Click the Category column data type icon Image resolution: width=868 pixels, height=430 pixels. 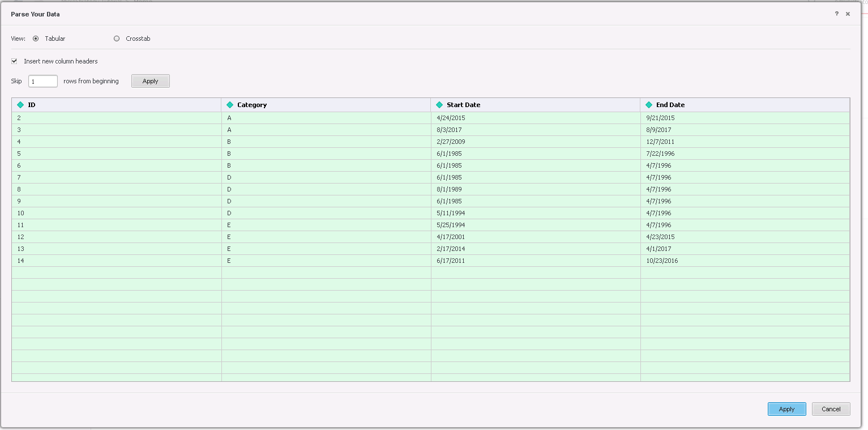coord(229,105)
